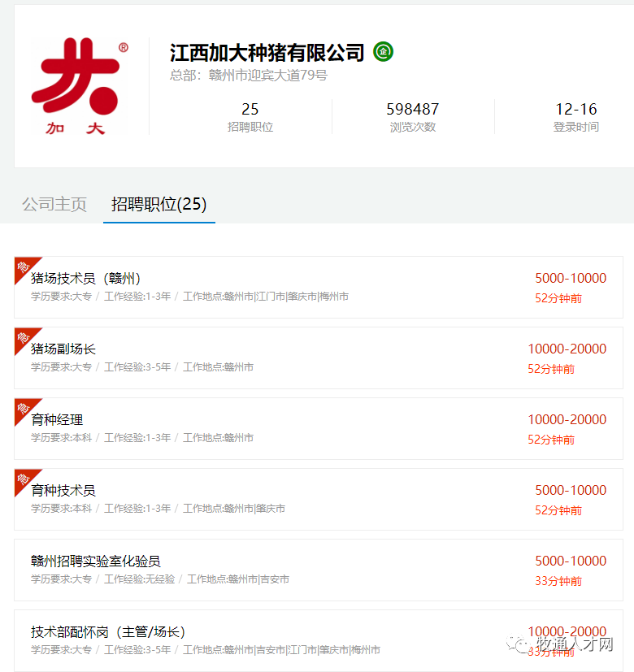634x672 pixels.
Task: Click salary 10000-20000 for 猪场副场长
Action: (567, 349)
